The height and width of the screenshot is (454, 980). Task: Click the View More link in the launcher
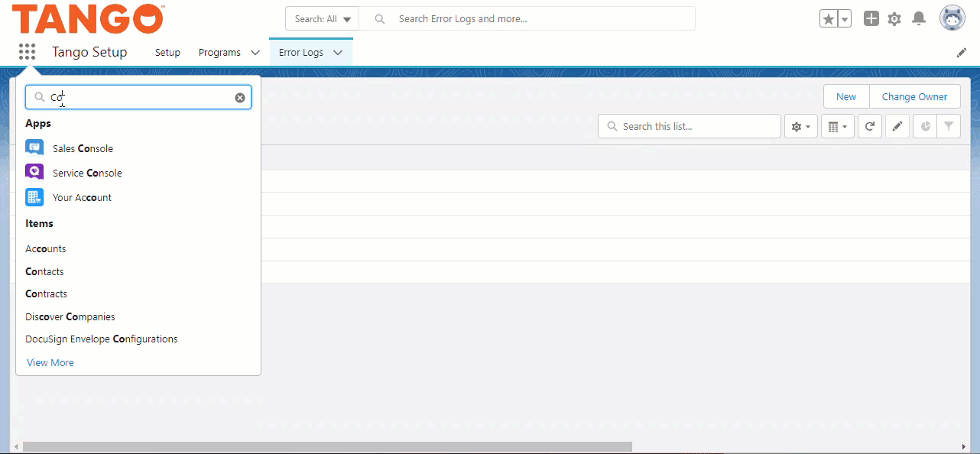(50, 362)
